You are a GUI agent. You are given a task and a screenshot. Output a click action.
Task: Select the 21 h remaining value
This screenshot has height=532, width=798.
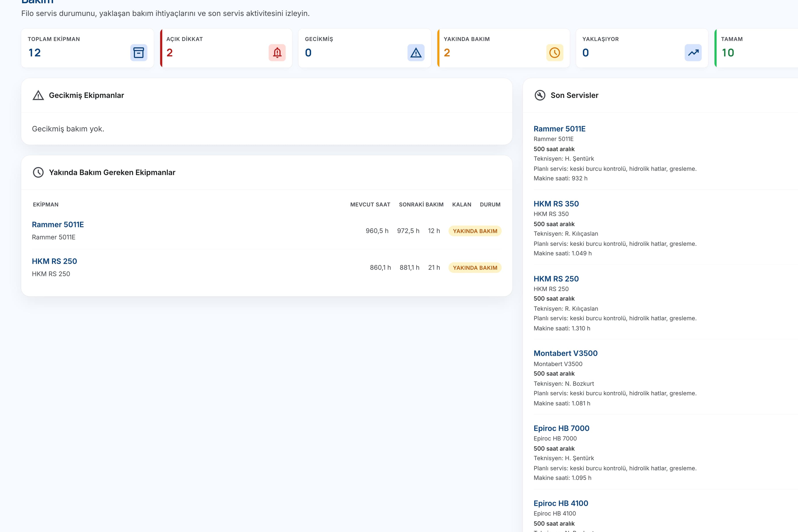point(434,267)
